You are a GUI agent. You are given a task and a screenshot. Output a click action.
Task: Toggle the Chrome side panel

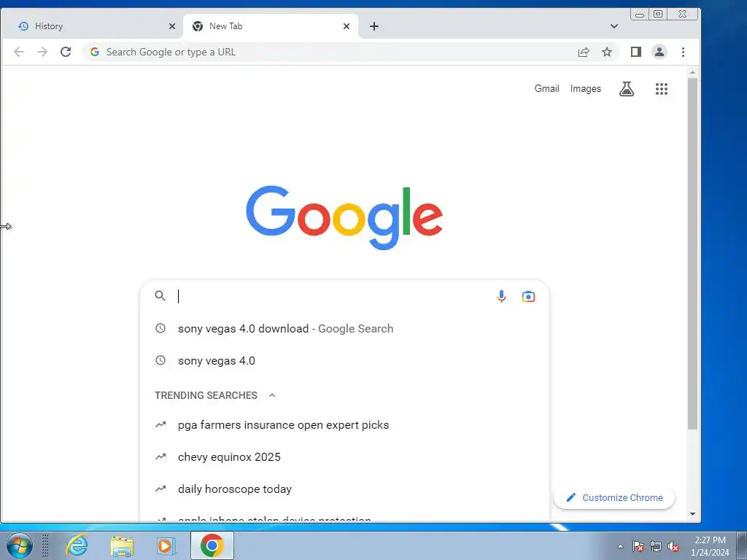(x=636, y=52)
